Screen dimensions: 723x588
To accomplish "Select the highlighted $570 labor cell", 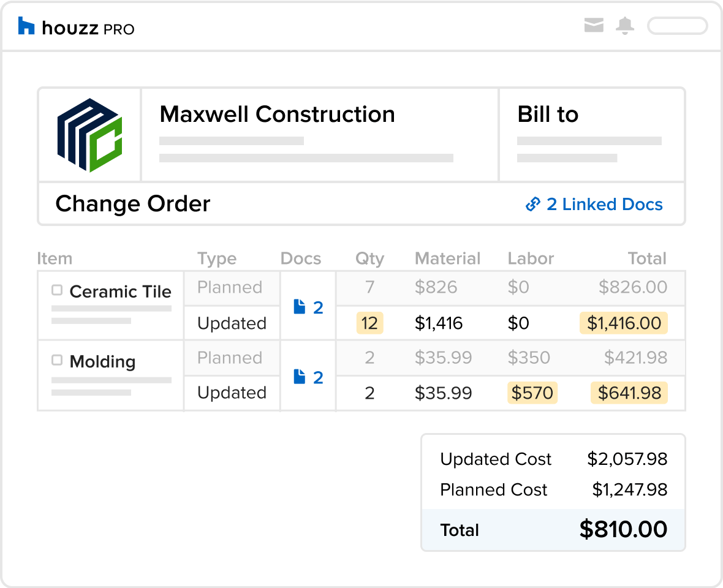I will click(532, 393).
